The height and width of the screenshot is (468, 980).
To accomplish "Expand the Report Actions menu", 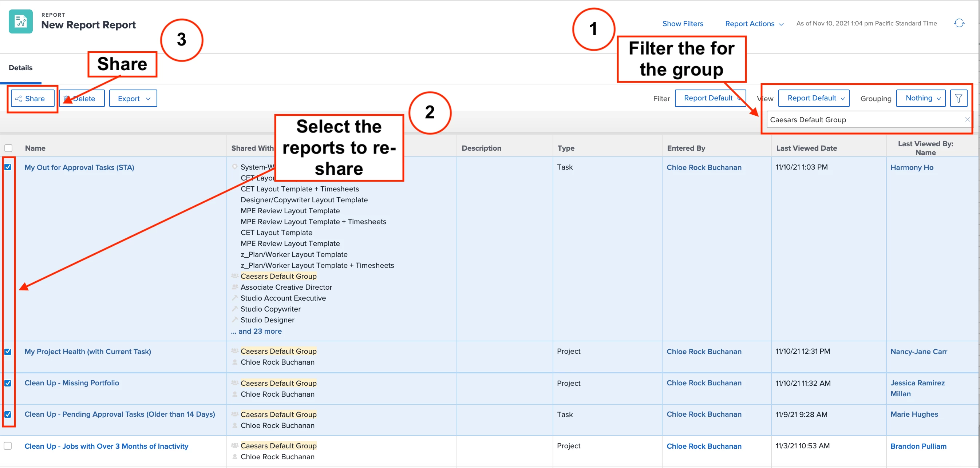I will coord(754,24).
